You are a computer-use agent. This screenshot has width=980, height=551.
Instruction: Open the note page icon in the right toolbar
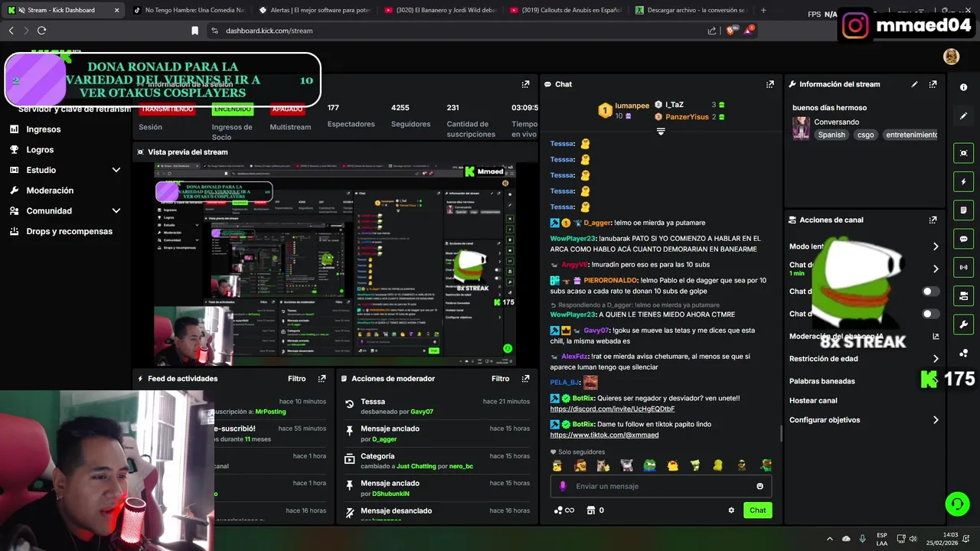click(963, 210)
